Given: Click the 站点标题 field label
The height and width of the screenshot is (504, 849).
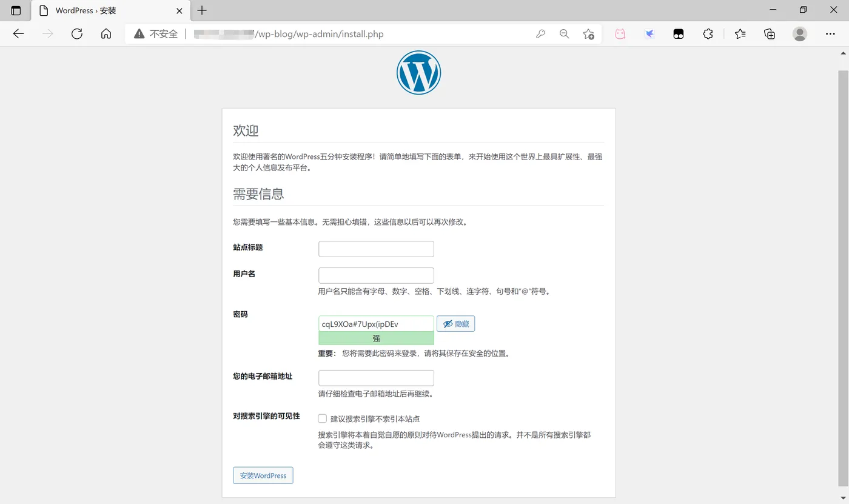Looking at the screenshot, I should [248, 247].
